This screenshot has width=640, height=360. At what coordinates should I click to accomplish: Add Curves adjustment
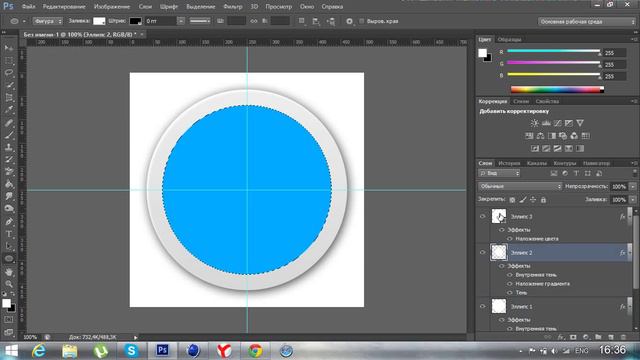click(x=557, y=123)
